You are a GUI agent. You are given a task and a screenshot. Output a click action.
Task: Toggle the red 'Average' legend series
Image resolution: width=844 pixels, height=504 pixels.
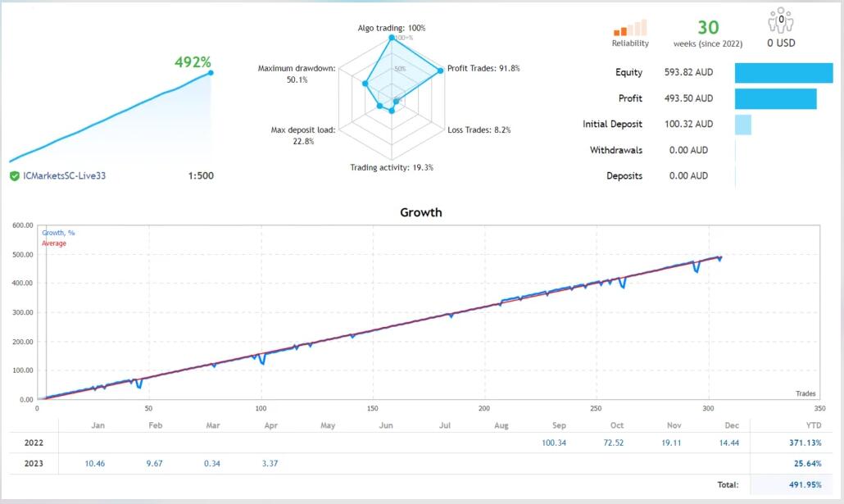coord(54,243)
